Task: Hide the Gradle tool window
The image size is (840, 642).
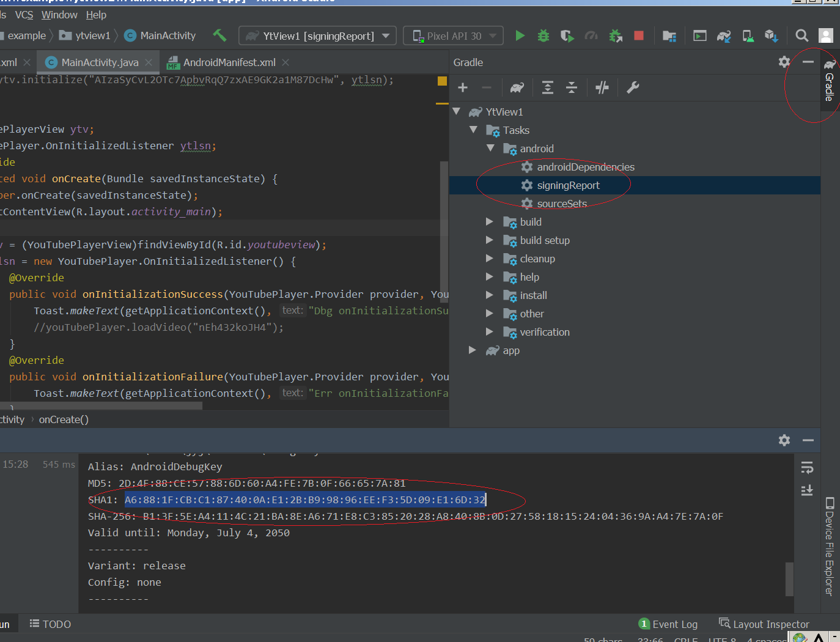Action: pyautogui.click(x=808, y=62)
